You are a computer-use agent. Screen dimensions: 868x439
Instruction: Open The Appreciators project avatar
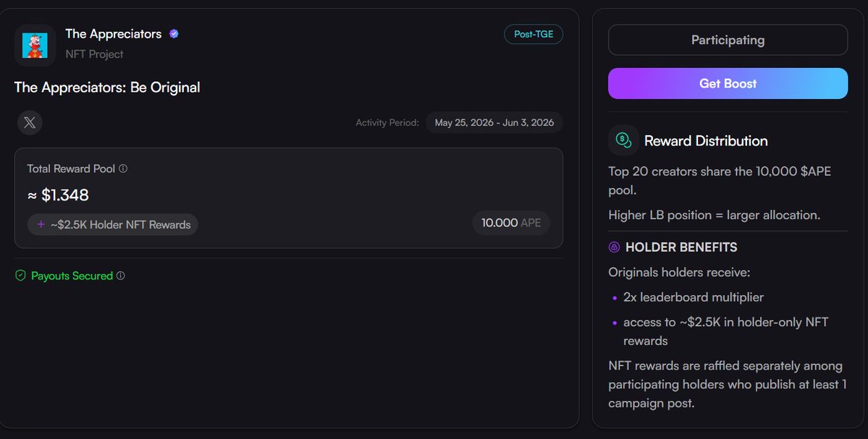pos(35,46)
